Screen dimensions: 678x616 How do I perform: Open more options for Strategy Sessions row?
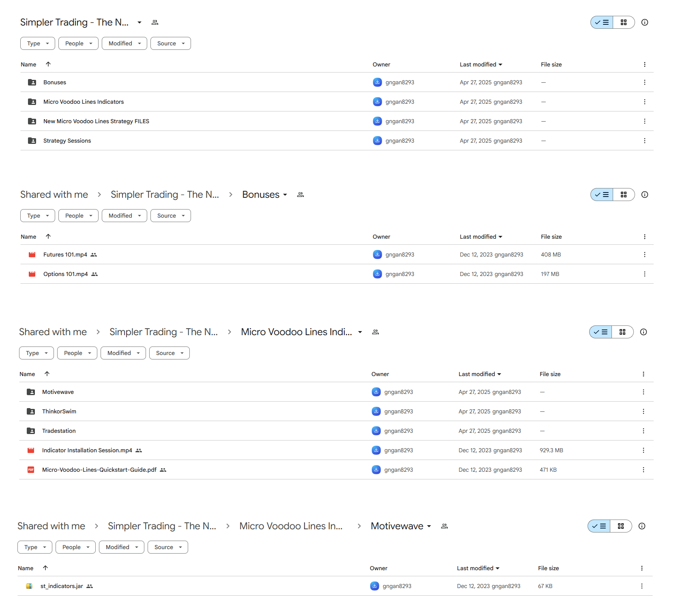coord(644,141)
